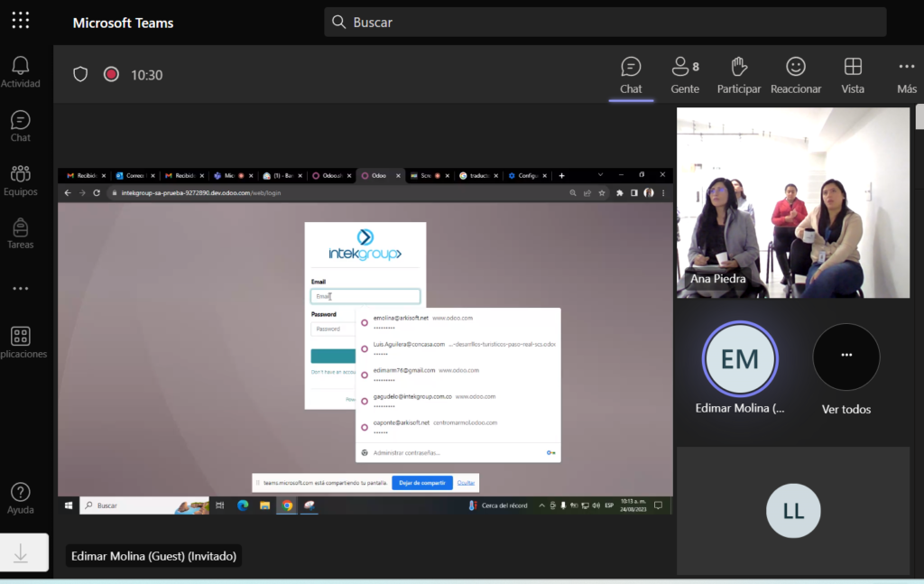The width and height of the screenshot is (924, 584).
Task: Open File Explorer from the taskbar
Action: 264,505
